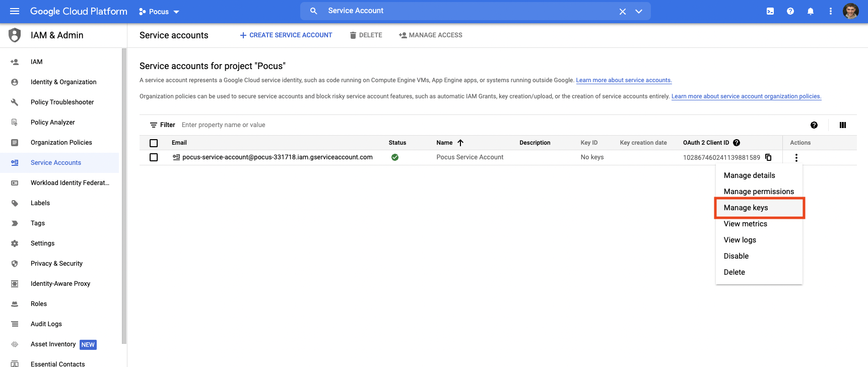Choose Manage keys option
868x367 pixels.
coord(759,208)
